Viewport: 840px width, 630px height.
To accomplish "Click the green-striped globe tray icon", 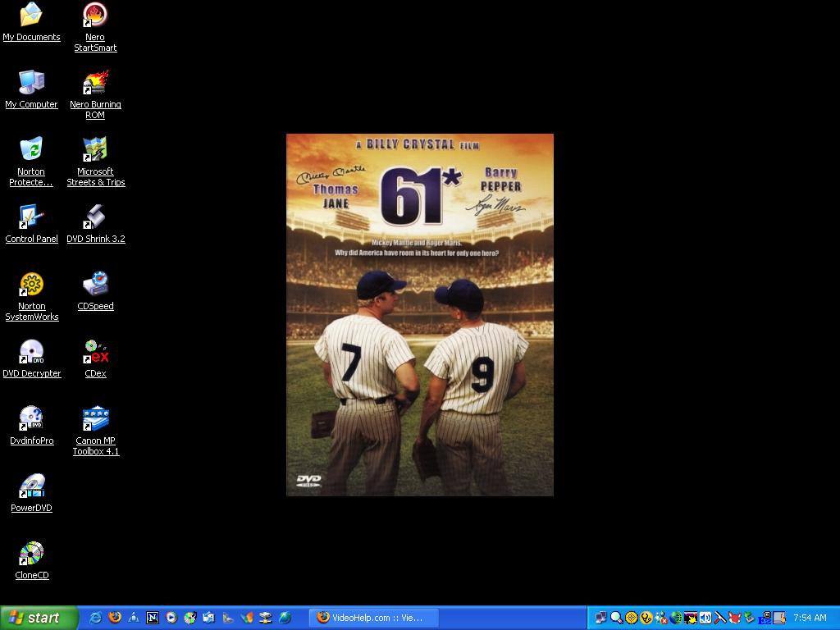I will (x=676, y=618).
